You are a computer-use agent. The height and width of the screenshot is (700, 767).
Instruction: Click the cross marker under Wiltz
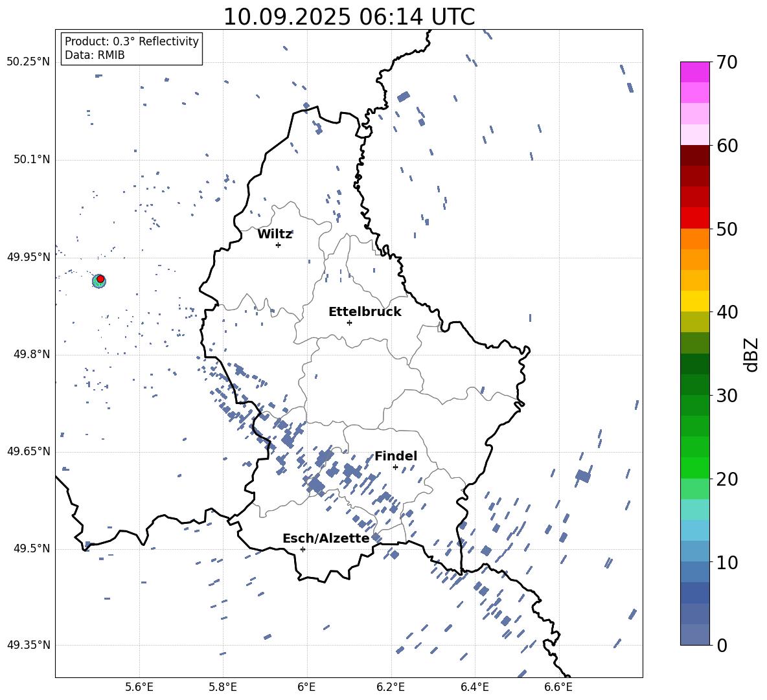tap(278, 245)
